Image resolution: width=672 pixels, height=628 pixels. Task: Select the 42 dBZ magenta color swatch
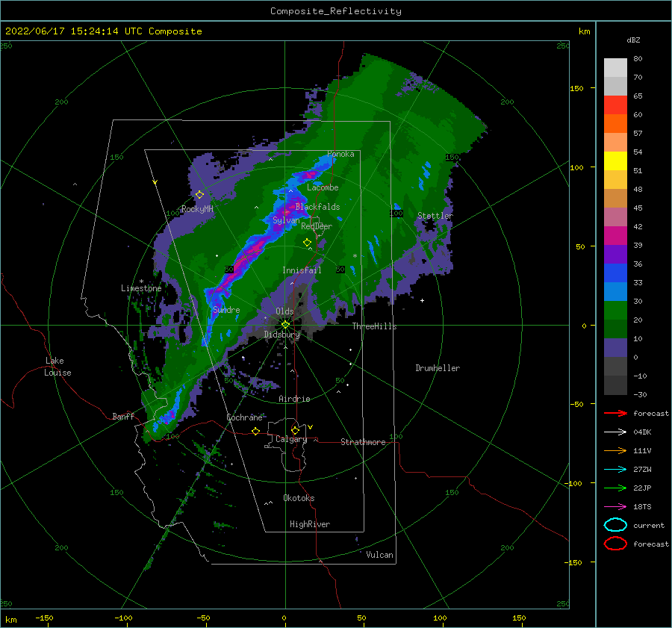(x=615, y=235)
